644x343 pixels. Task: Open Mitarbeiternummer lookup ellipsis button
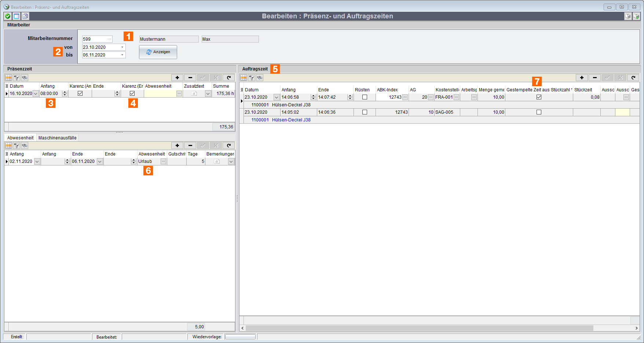109,39
